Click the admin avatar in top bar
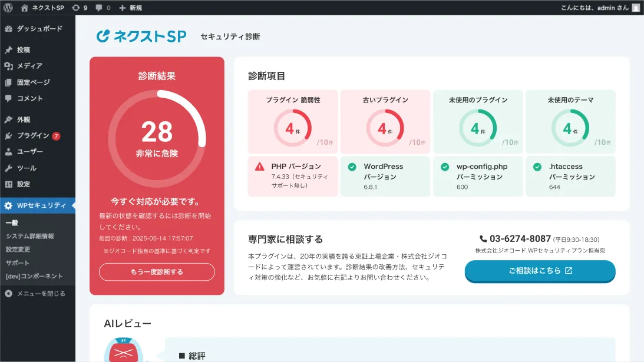The width and height of the screenshot is (644, 362). [x=636, y=8]
